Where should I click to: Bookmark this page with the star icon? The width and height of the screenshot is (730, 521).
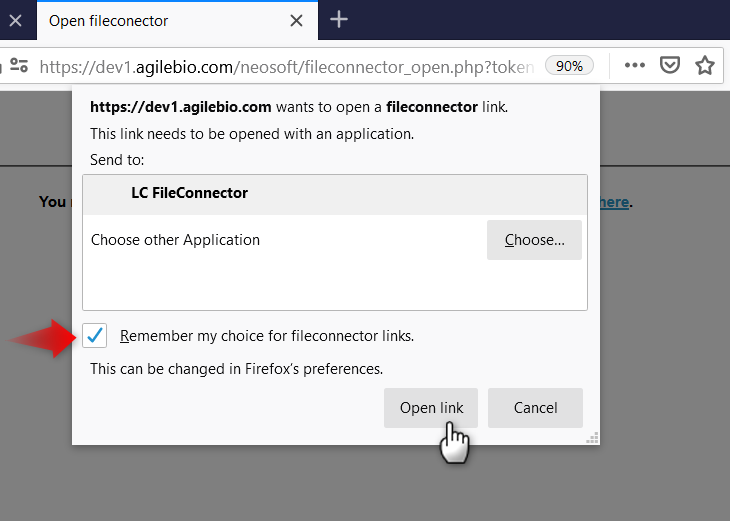[x=705, y=65]
